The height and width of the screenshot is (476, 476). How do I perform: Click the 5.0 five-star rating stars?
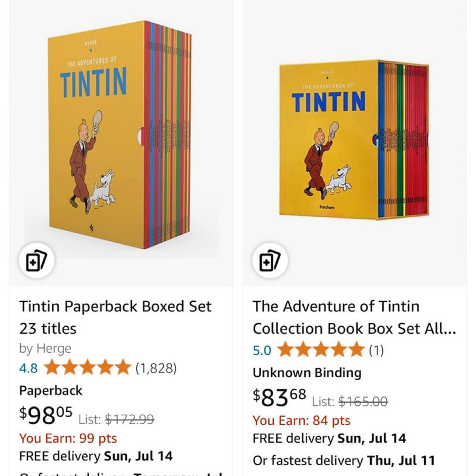[x=321, y=349]
